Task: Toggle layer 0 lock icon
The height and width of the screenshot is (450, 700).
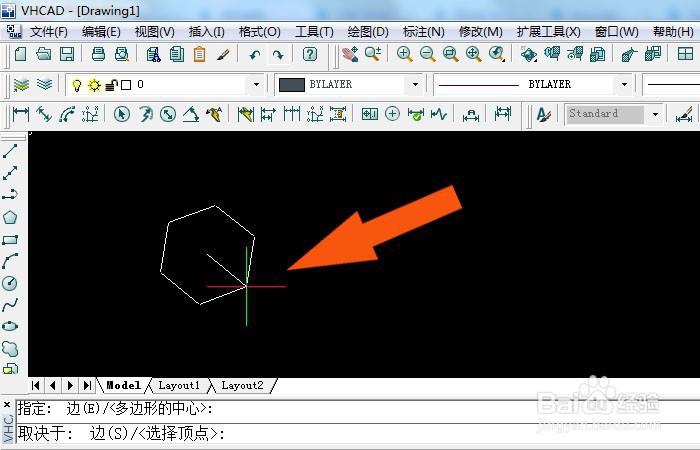Action: point(112,85)
